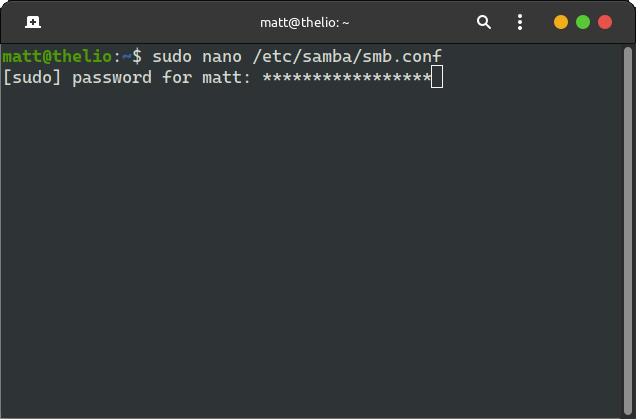Click the search magnifier icon
The image size is (636, 419).
click(x=484, y=21)
